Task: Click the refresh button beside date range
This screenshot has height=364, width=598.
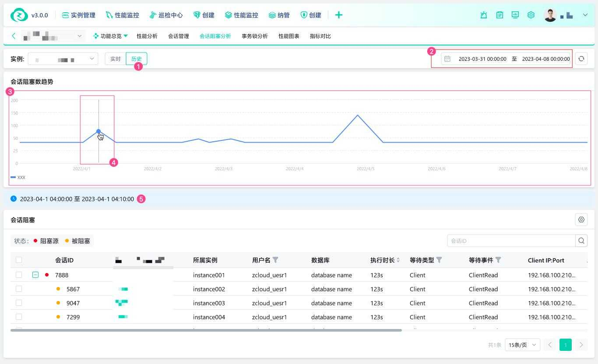Action: click(581, 59)
